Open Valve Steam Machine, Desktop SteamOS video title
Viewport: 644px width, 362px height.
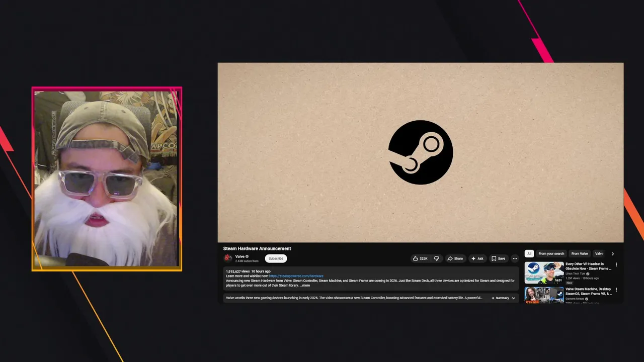(x=588, y=292)
